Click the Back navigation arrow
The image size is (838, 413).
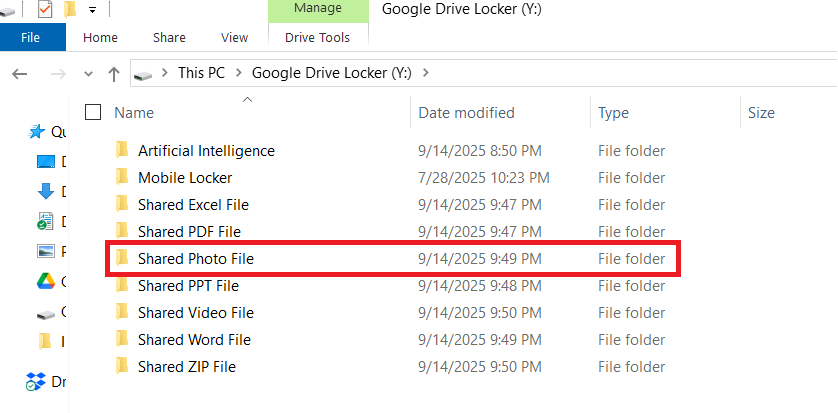pyautogui.click(x=21, y=74)
